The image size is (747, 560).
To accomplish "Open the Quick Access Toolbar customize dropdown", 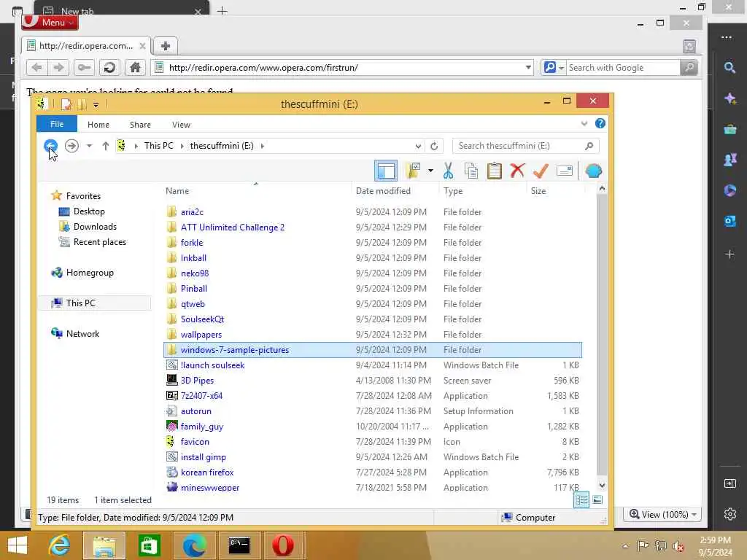I will (x=96, y=104).
